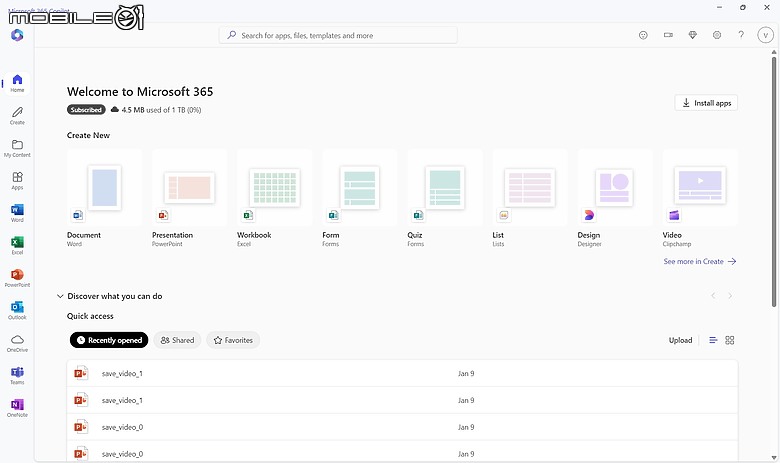The image size is (780, 463).
Task: Click the 4.5 MB storage usage text
Action: pos(161,110)
